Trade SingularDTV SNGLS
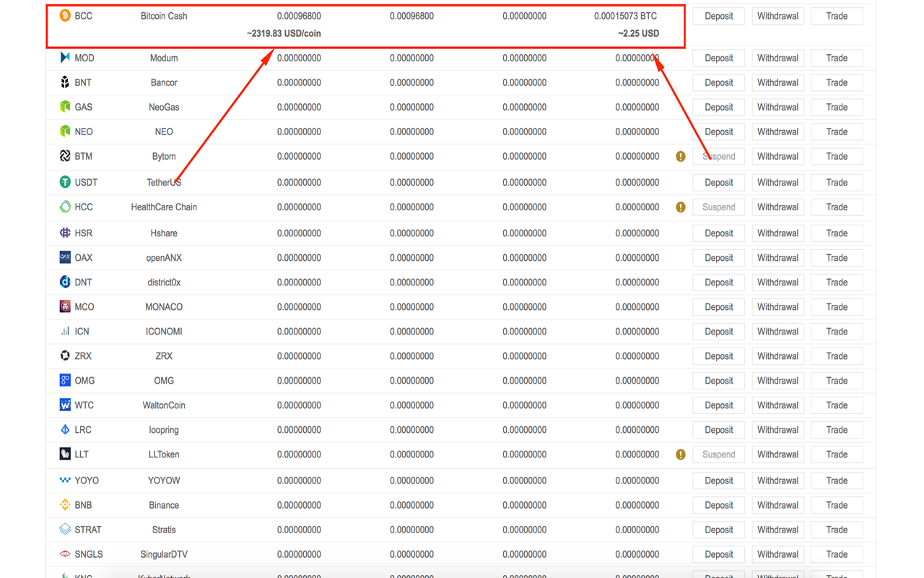Image resolution: width=924 pixels, height=578 pixels. pos(837,554)
